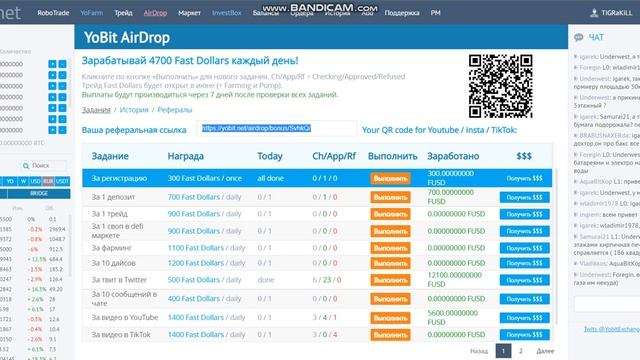
Task: Click Выполнить for За видео в TikTok
Action: click(x=390, y=335)
